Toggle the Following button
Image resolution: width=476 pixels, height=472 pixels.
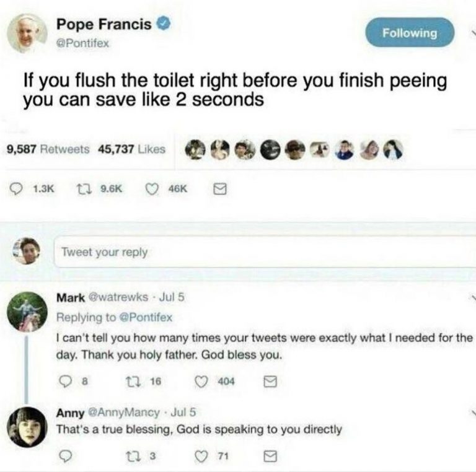pos(410,32)
